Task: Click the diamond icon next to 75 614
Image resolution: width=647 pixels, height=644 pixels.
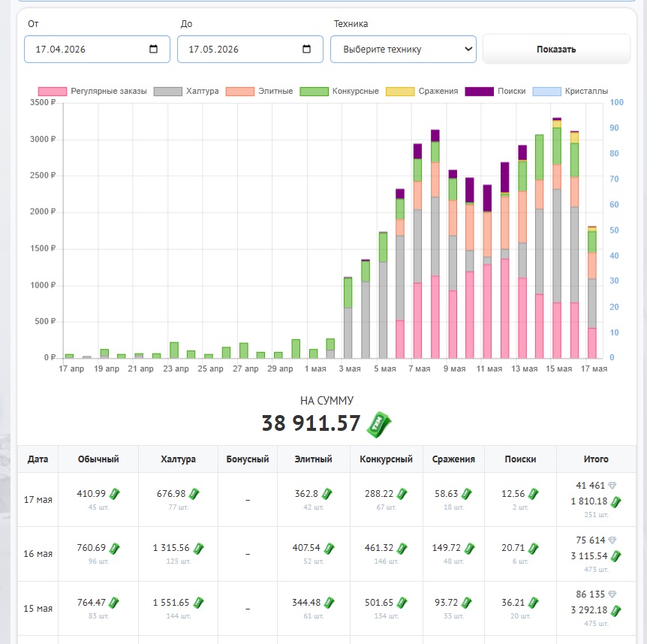Action: click(x=612, y=540)
